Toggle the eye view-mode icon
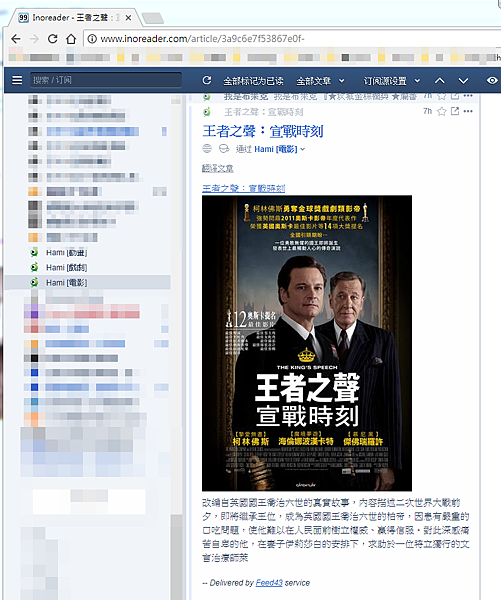The image size is (501, 600). (492, 80)
